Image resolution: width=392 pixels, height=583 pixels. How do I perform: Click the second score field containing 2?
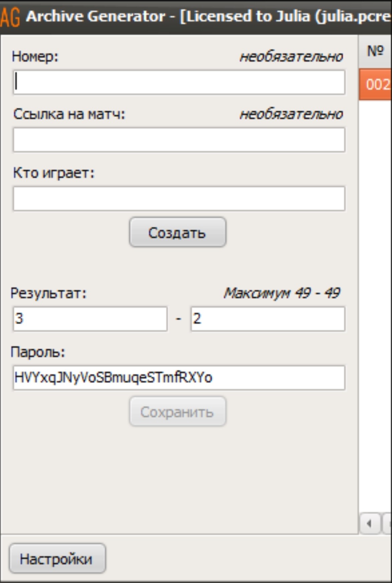pos(268,319)
